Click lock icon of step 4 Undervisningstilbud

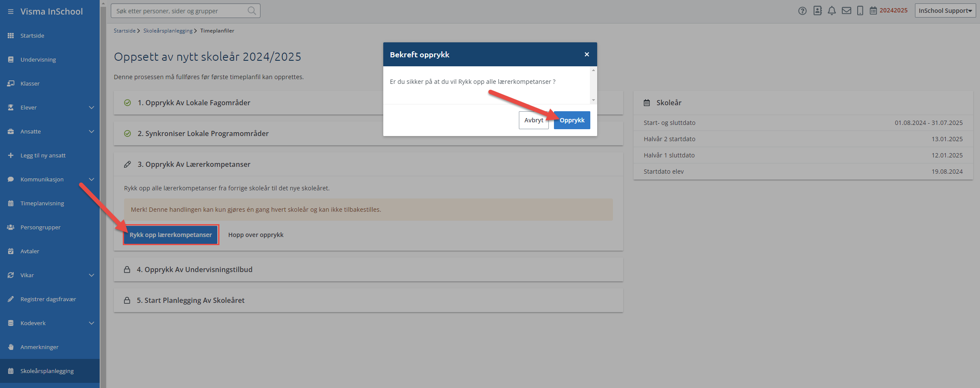pos(127,270)
